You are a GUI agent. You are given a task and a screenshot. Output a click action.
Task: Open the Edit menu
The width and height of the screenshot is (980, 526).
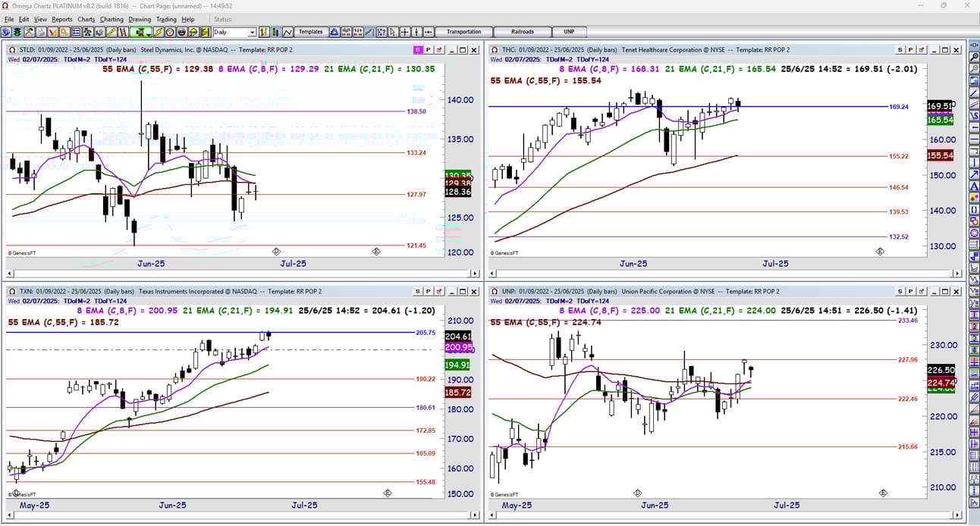(x=24, y=19)
